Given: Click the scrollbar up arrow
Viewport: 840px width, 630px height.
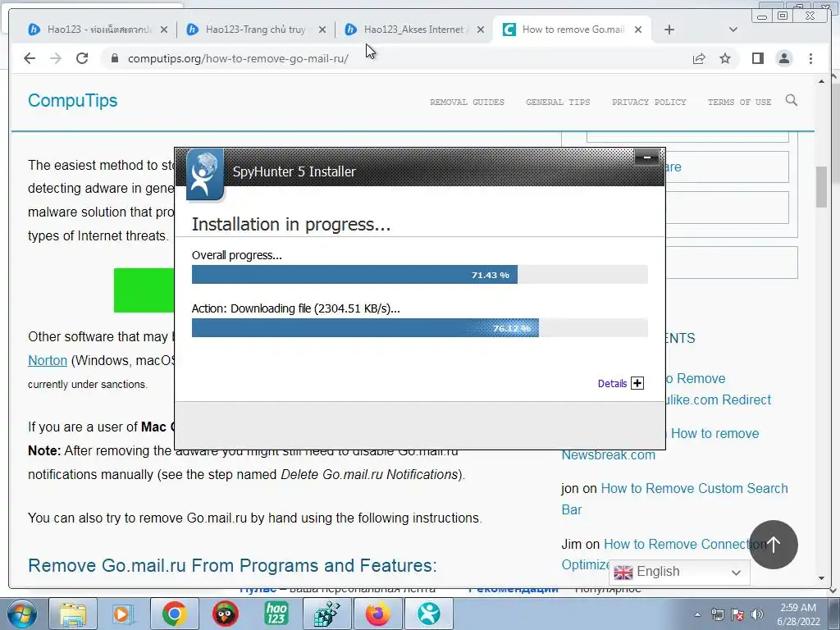Looking at the screenshot, I should point(821,81).
